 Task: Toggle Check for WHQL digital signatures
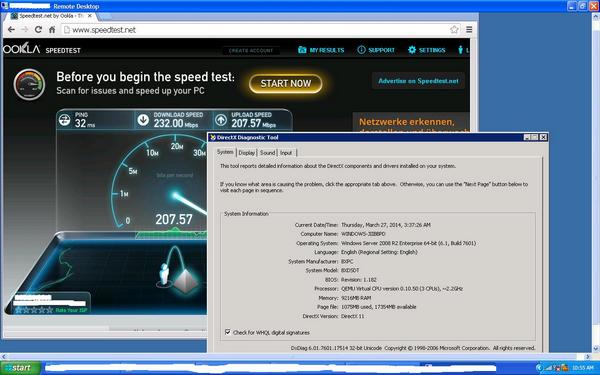pyautogui.click(x=228, y=332)
